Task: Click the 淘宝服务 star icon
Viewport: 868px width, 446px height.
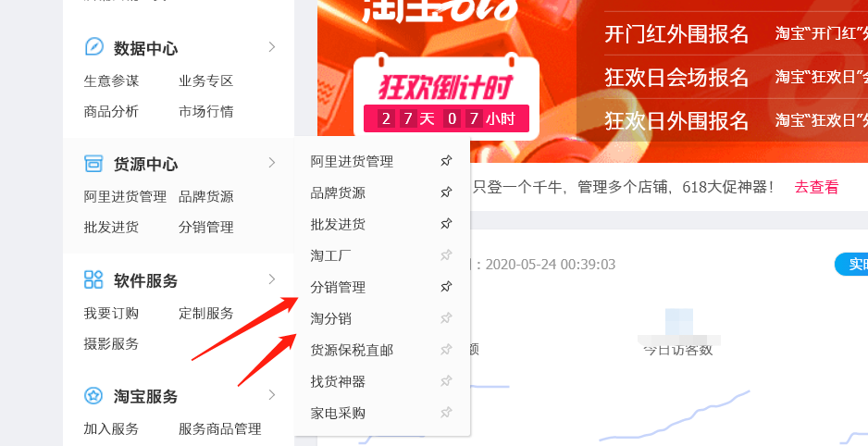Action: 93,396
